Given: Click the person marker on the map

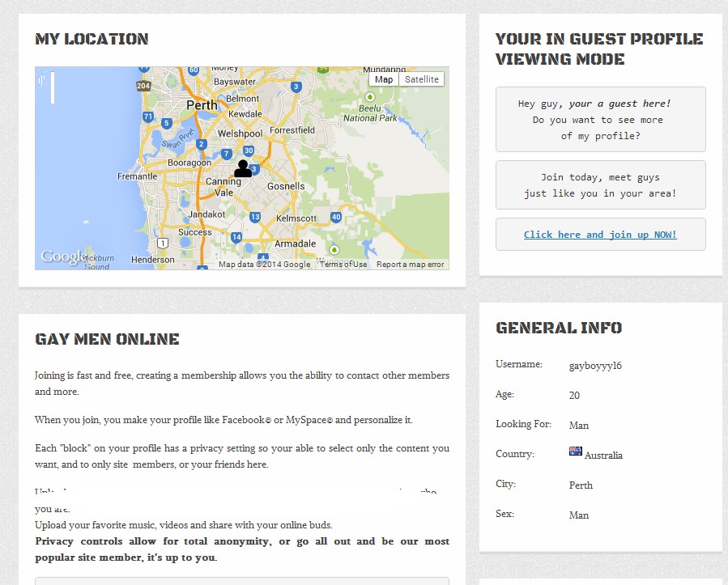Looking at the screenshot, I should click(243, 168).
